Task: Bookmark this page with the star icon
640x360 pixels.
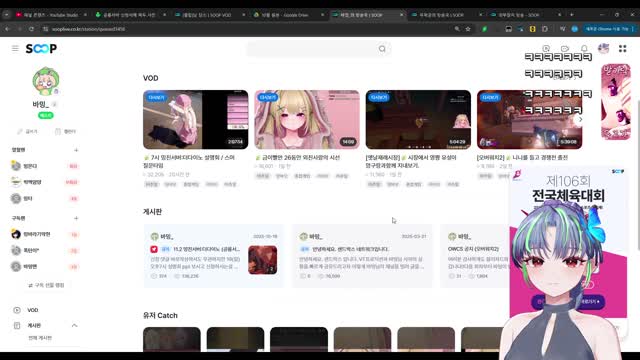Action: [468, 29]
